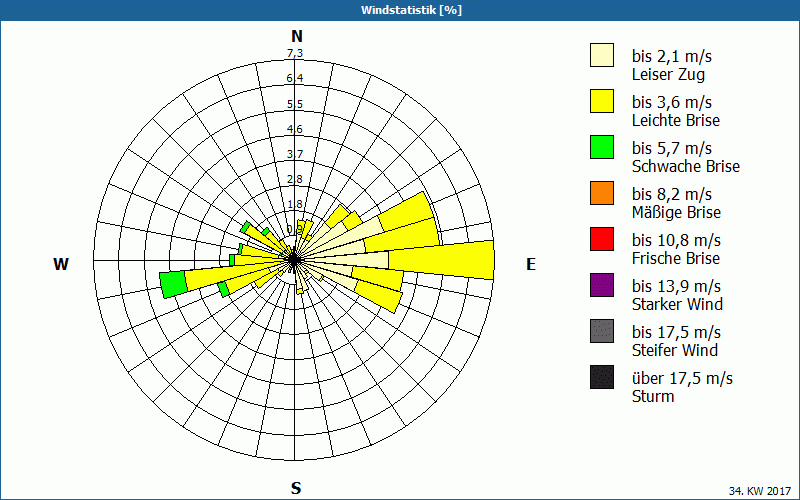Click the '5,5' ring scale value

(295, 104)
